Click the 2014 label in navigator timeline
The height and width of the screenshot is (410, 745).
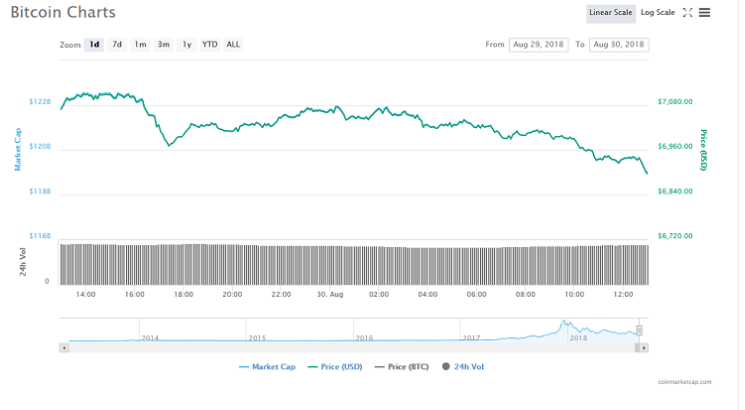150,338
